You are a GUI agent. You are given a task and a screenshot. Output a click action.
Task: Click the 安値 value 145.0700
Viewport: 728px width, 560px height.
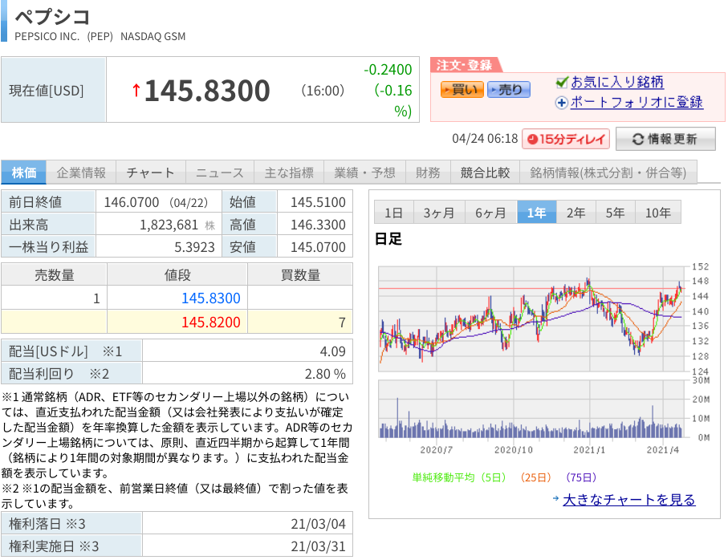[x=318, y=247]
